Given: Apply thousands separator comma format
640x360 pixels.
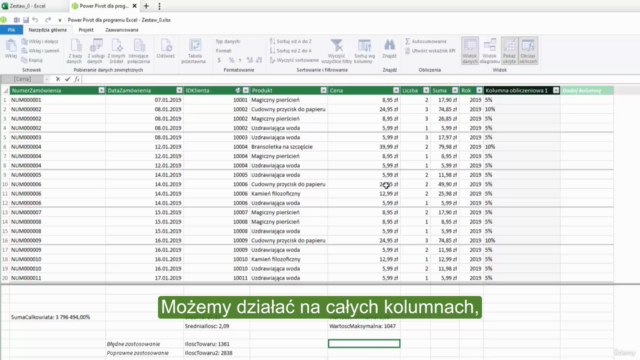Looking at the screenshot, I should click(x=240, y=60).
